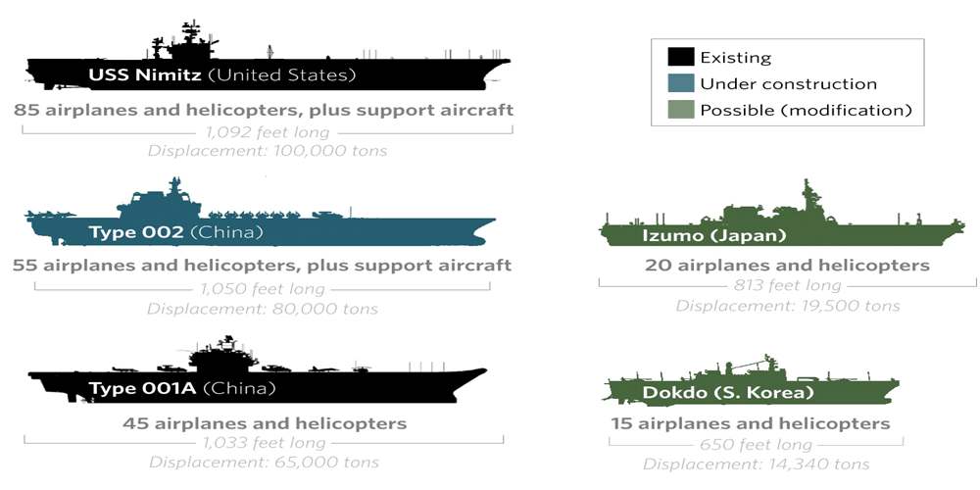Click the blue Under construction legend swatch
This screenshot has width=980, height=490.
coord(680,84)
